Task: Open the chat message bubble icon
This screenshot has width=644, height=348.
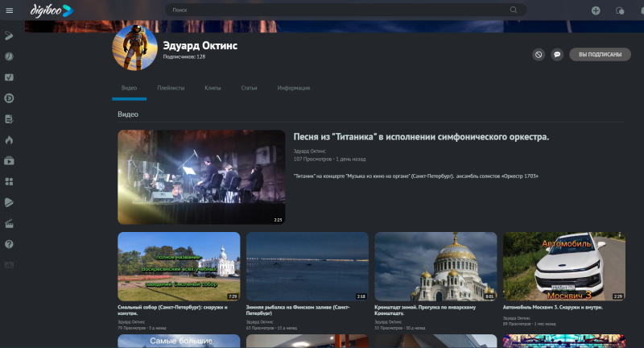Action: [x=557, y=54]
